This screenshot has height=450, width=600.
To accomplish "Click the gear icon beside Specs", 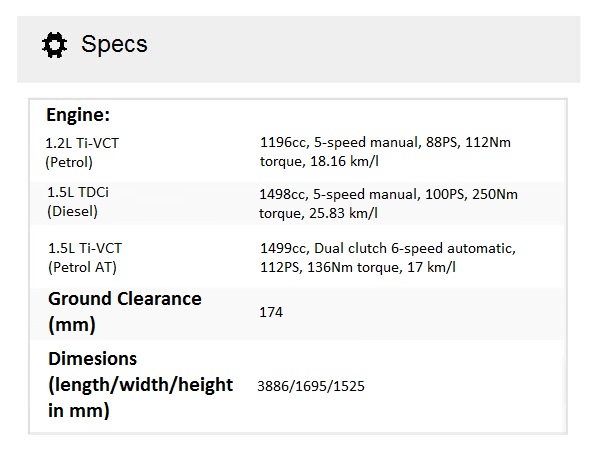I will 53,44.
